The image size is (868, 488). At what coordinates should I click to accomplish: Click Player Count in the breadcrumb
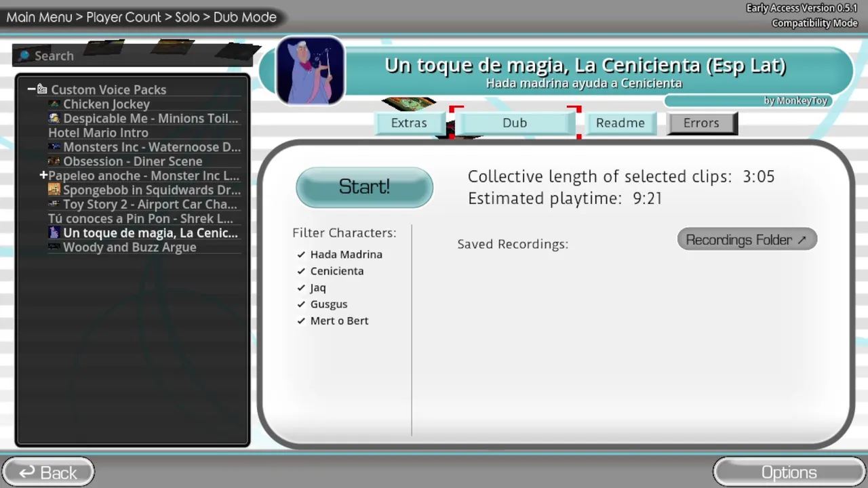tap(124, 17)
